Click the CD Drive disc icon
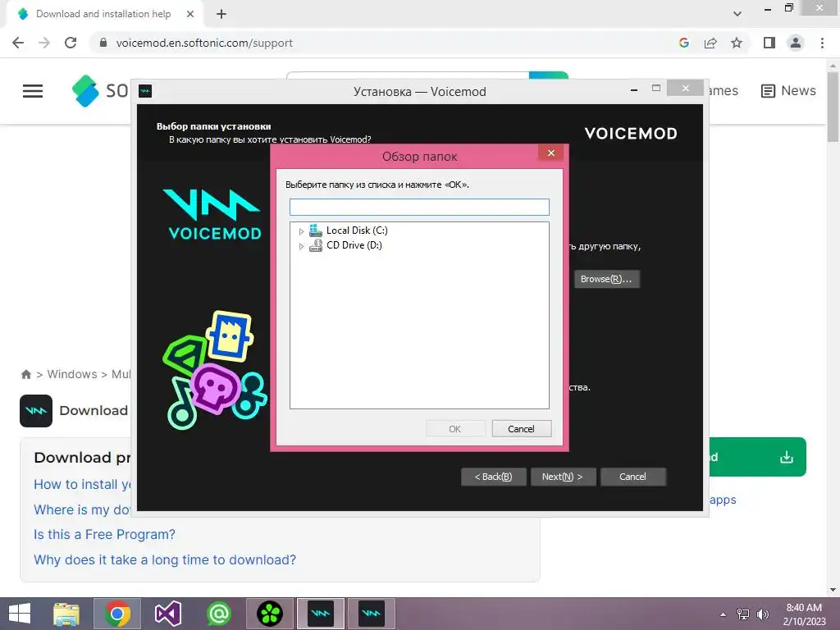 click(316, 245)
